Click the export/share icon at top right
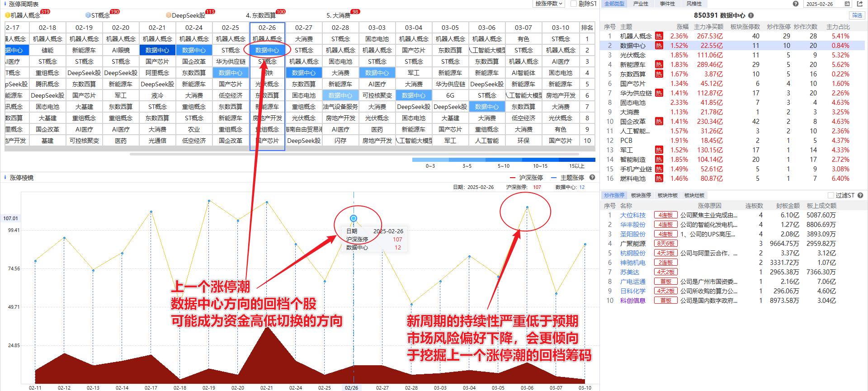868x391 pixels. (860, 4)
